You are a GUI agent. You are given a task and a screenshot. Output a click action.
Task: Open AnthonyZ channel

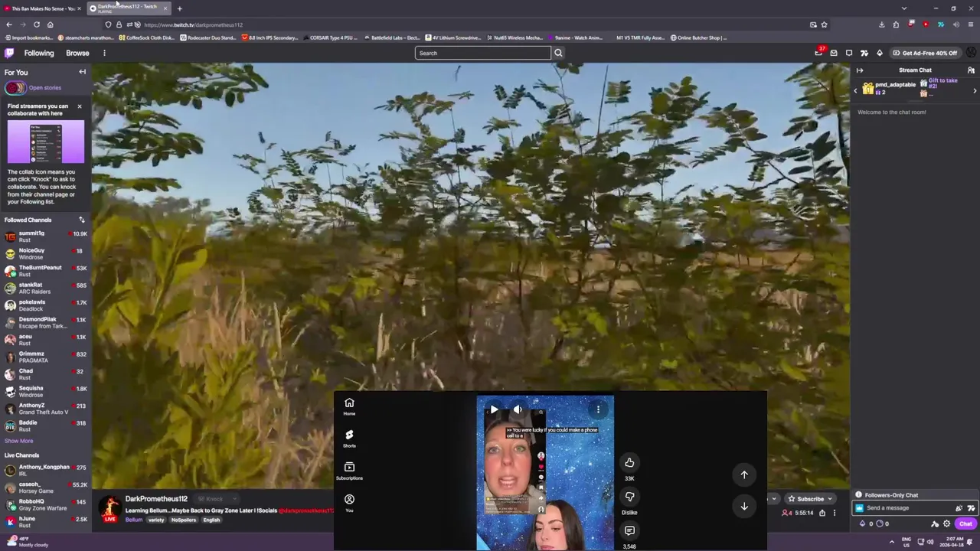[x=46, y=409]
